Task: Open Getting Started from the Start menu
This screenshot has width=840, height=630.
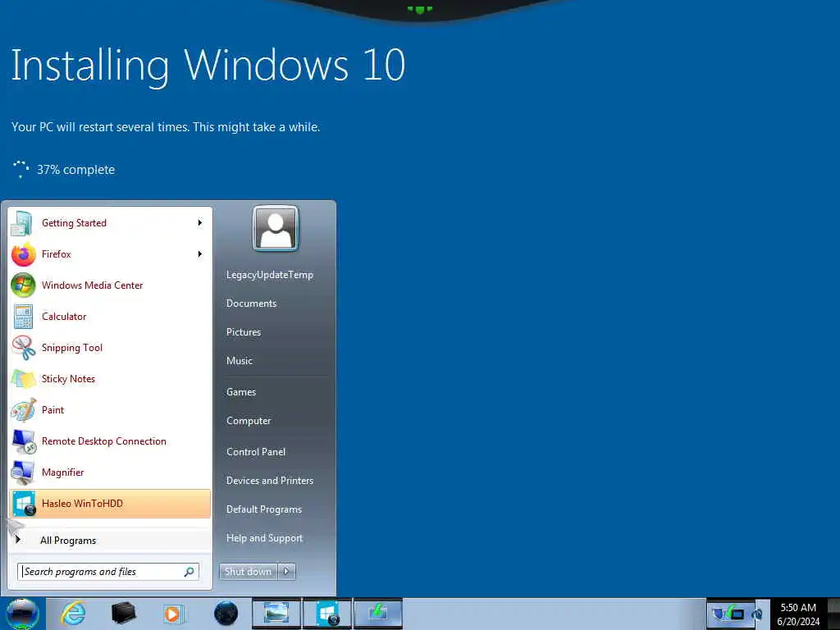Action: coord(110,223)
